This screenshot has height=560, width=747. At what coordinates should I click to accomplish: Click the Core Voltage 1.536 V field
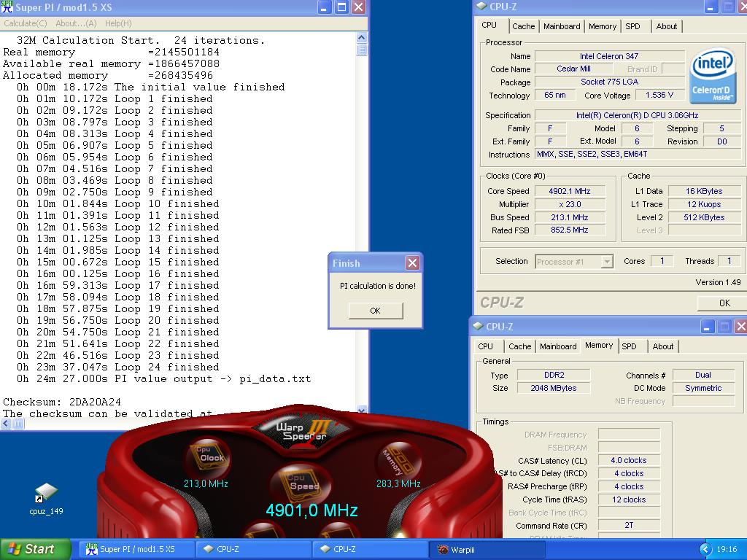pos(659,96)
